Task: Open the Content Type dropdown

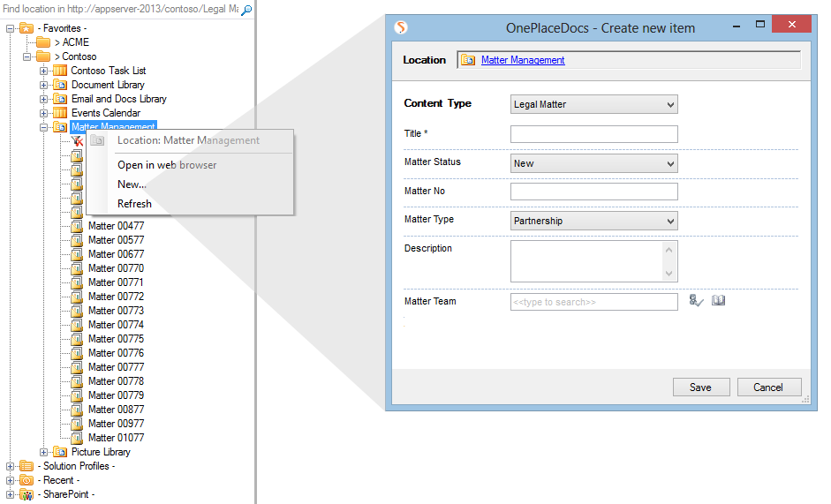Action: pyautogui.click(x=593, y=104)
